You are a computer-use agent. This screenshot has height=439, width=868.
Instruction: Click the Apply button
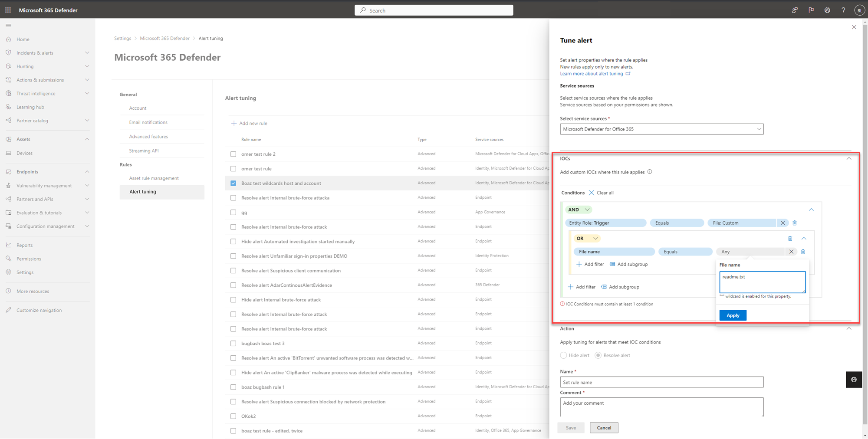733,315
